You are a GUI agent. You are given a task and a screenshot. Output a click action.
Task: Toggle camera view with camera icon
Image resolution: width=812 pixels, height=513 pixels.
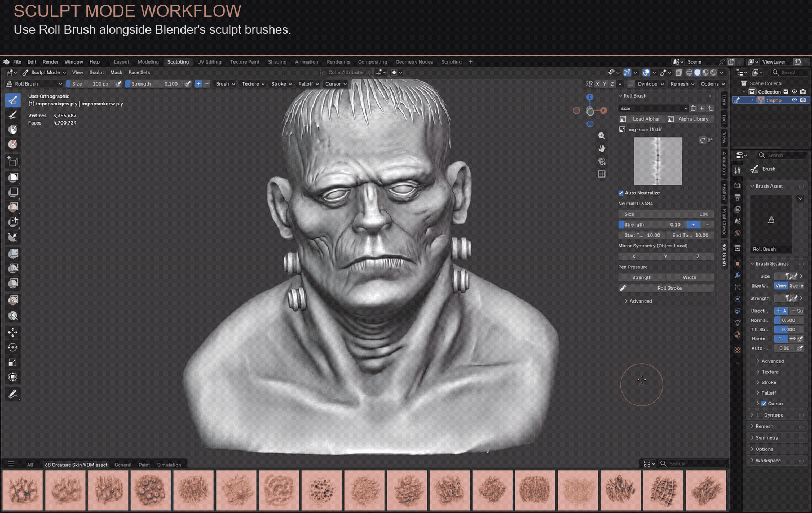pyautogui.click(x=602, y=161)
